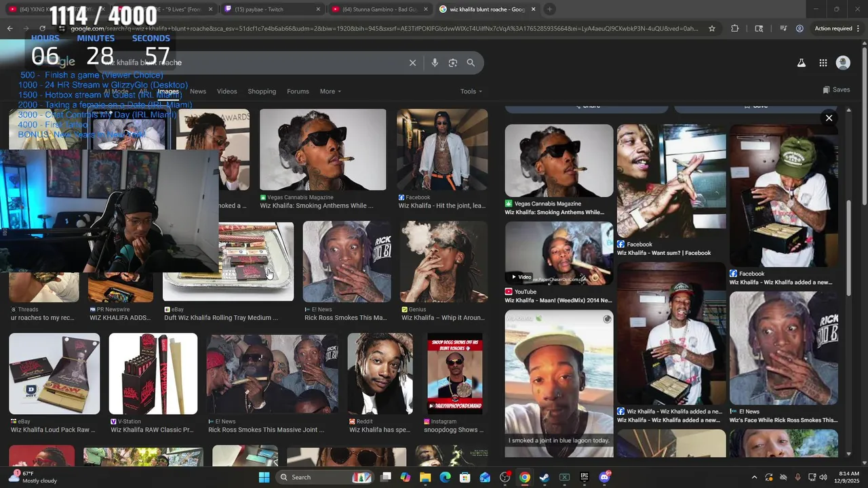Open Windows Start menu
Screen dimensions: 868x488
pyautogui.click(x=264, y=477)
